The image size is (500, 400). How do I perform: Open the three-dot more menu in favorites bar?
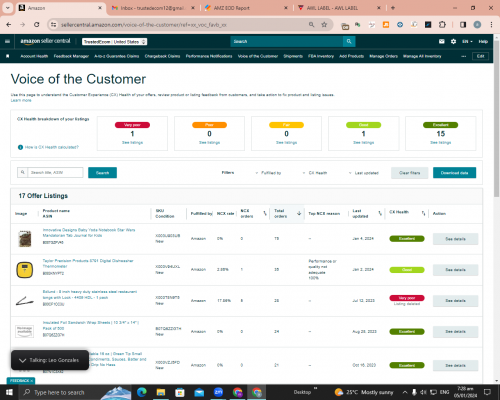pos(463,56)
